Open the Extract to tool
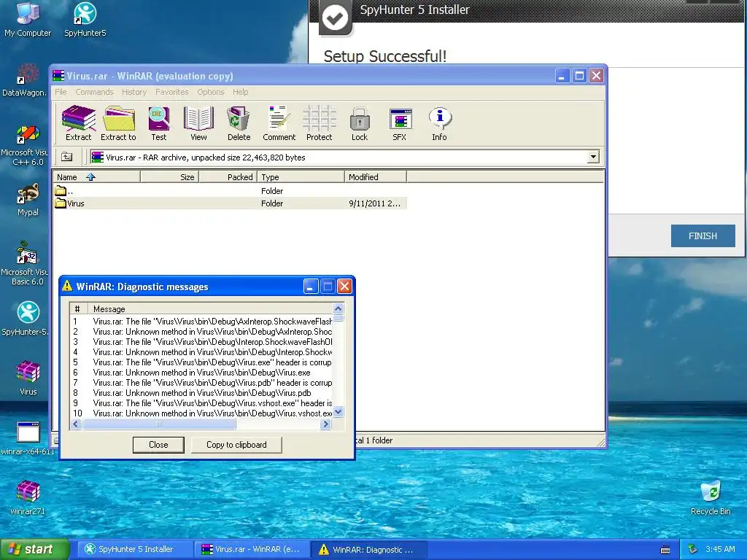This screenshot has width=747, height=560. [x=119, y=123]
